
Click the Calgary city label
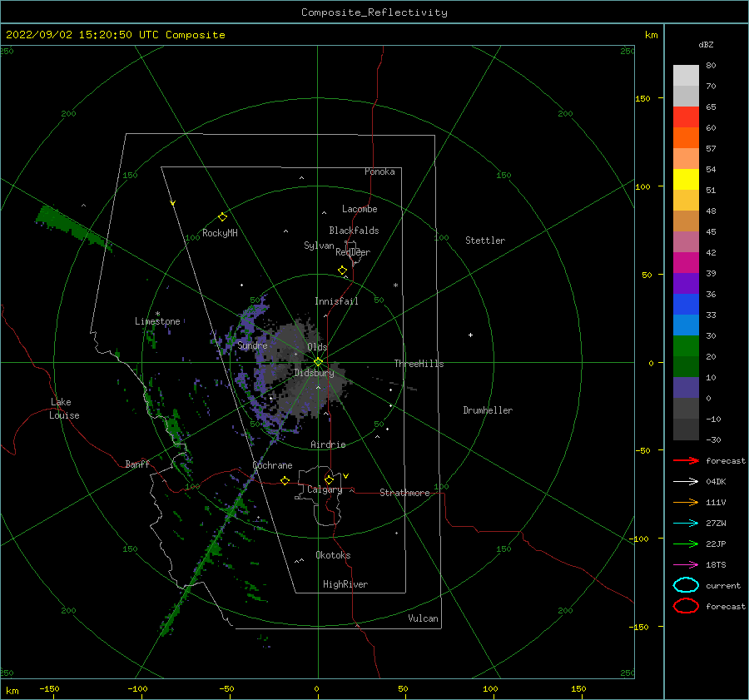[325, 489]
